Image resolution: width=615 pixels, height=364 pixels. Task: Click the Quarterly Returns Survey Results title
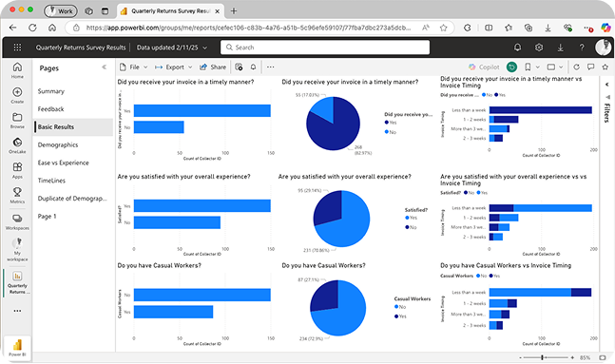pos(81,48)
